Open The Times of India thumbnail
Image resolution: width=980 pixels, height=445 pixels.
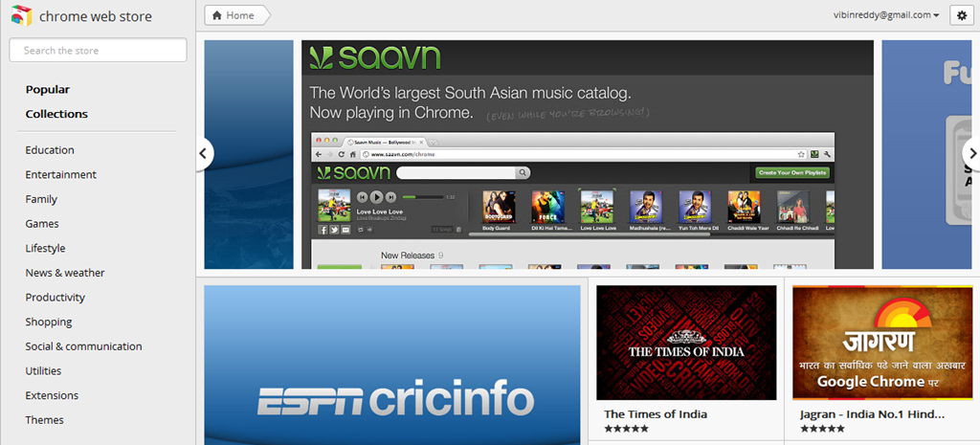coord(686,343)
